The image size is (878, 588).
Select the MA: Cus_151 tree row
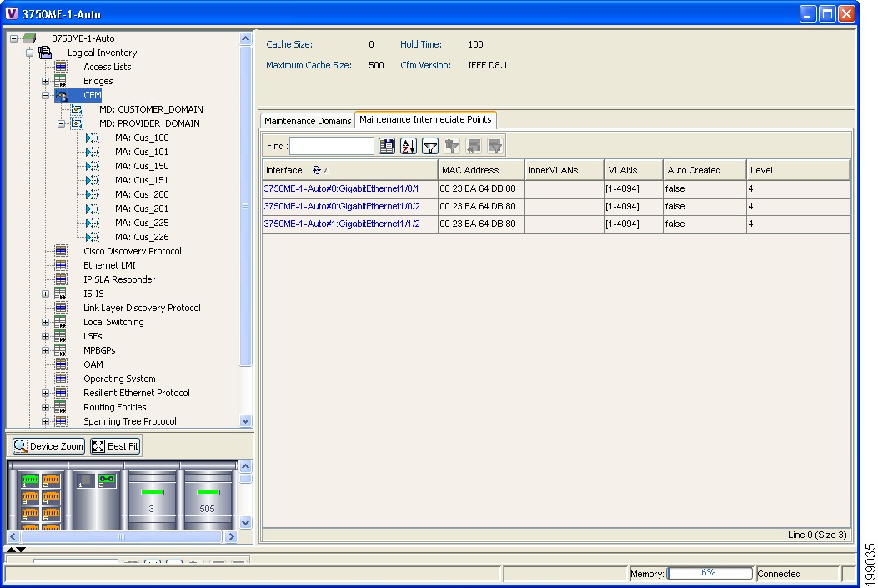pos(142,180)
